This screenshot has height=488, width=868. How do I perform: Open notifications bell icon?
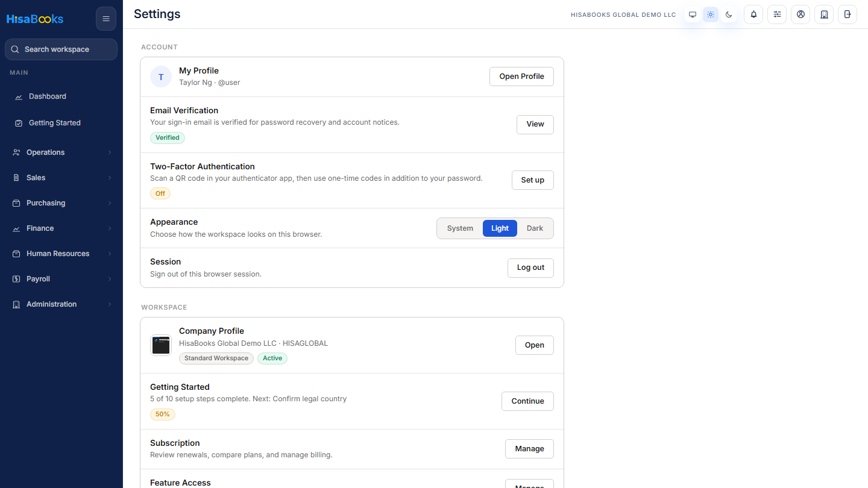click(x=753, y=14)
